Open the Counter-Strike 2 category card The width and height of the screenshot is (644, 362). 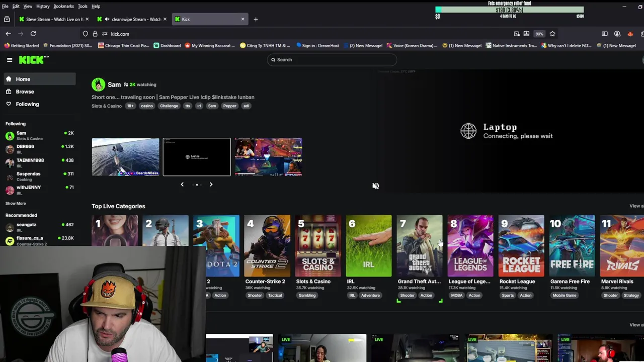(x=267, y=246)
